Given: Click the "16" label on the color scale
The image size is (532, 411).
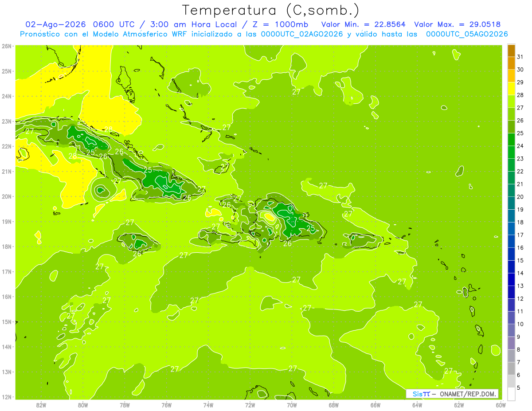Looking at the screenshot, I should pos(520,247).
